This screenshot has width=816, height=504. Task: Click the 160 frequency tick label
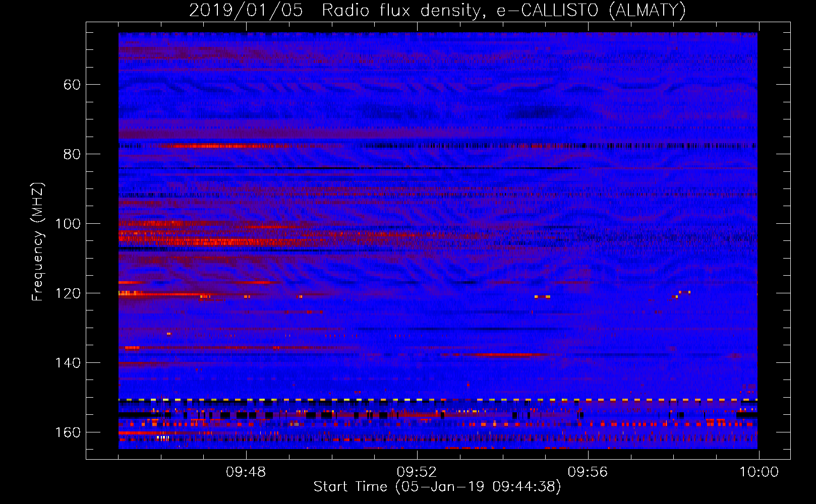[x=68, y=432]
